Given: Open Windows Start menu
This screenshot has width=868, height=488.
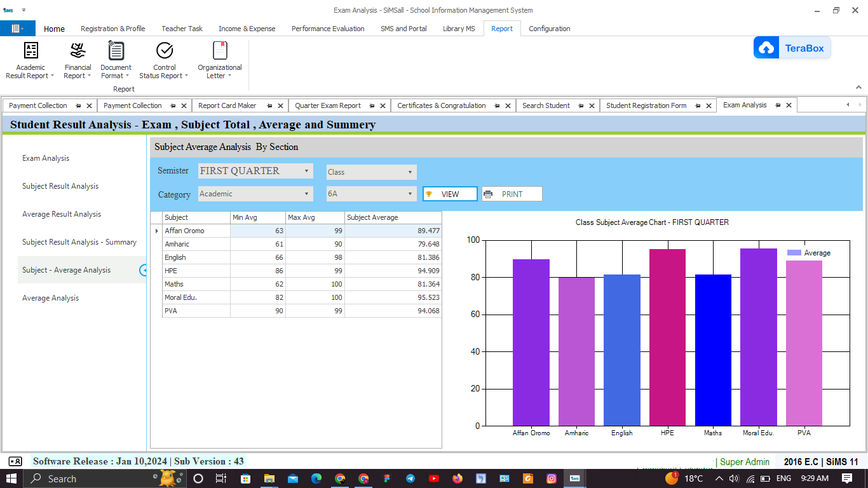Looking at the screenshot, I should (x=11, y=478).
